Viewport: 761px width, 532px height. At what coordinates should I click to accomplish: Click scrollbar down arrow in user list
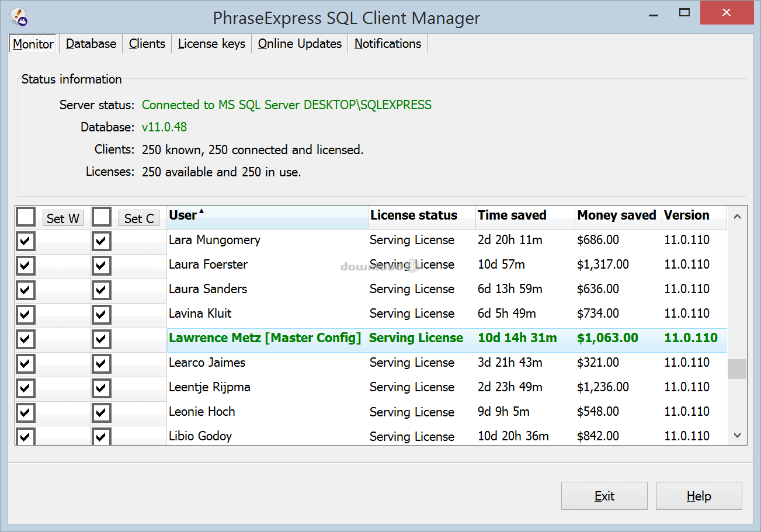click(737, 435)
